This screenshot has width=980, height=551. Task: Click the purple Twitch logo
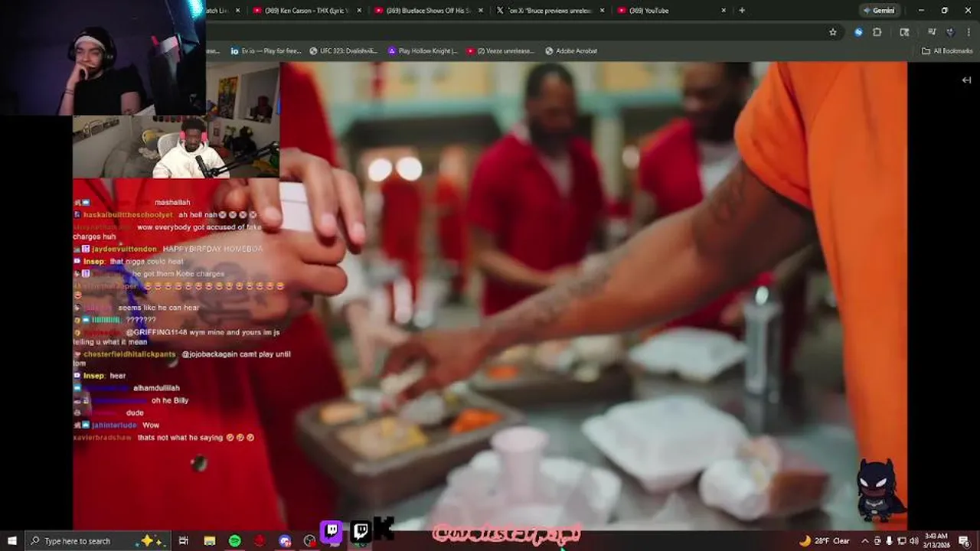332,530
